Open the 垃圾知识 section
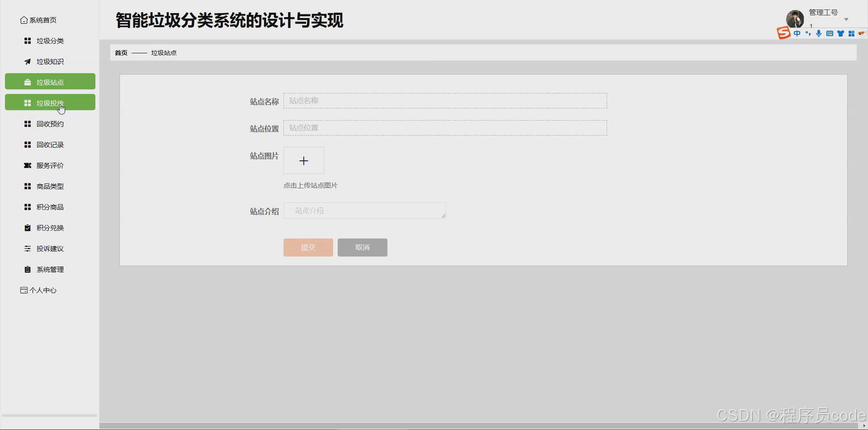This screenshot has height=430, width=868. 50,61
